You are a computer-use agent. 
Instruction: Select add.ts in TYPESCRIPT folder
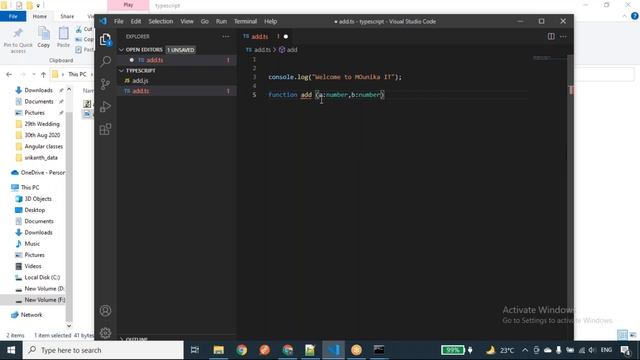[x=176, y=91]
